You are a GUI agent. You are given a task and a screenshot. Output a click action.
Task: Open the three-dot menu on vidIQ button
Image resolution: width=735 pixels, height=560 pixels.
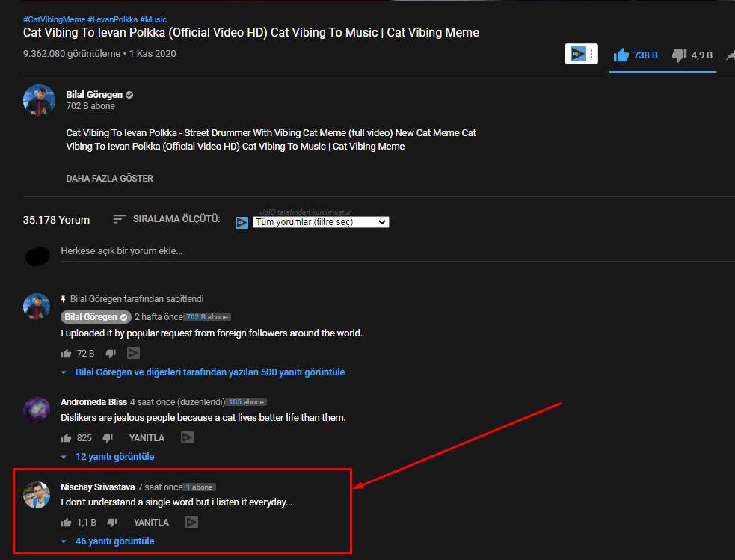click(592, 54)
